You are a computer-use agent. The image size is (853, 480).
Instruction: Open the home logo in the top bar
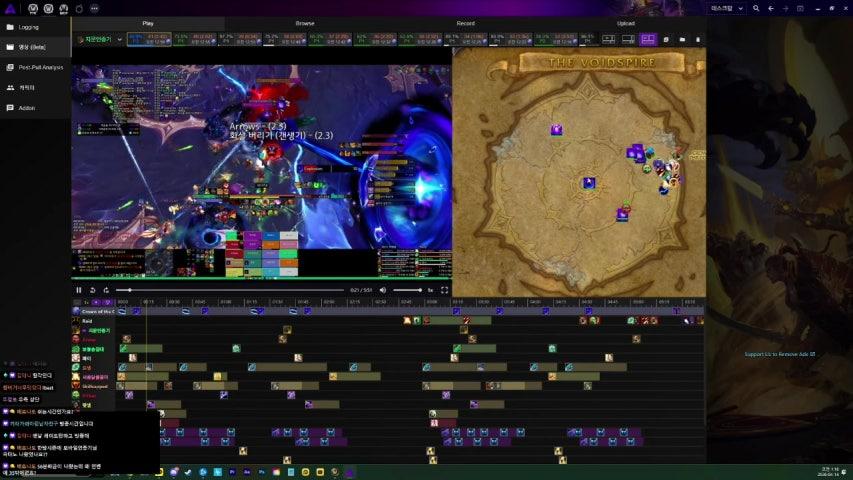tap(10, 8)
